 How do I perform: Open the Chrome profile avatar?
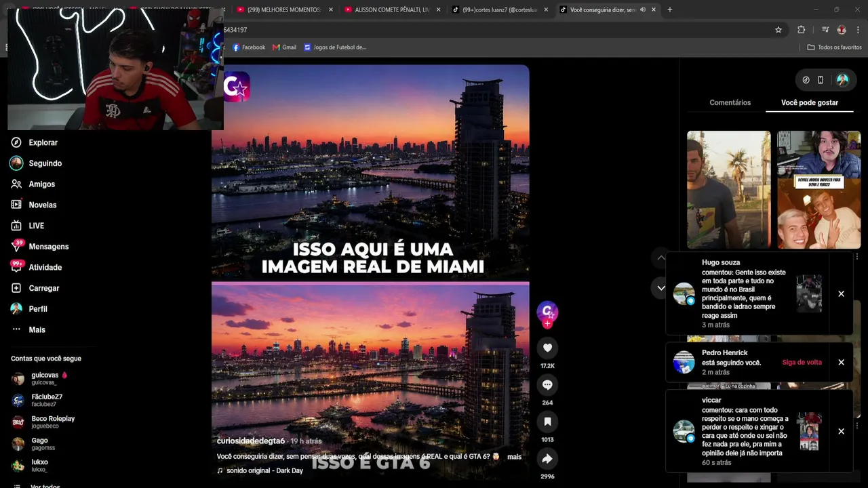pos(842,30)
